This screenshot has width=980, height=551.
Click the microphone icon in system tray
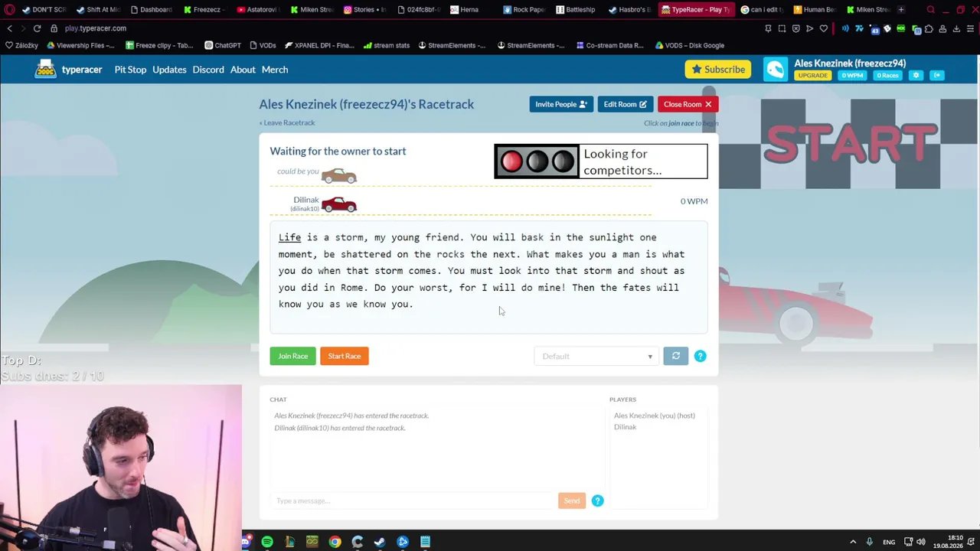tap(871, 542)
